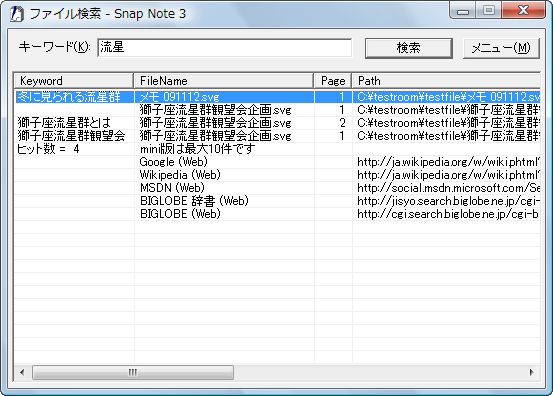Select the BIGLOBE (Web) entry
553x396 pixels.
tap(180, 214)
